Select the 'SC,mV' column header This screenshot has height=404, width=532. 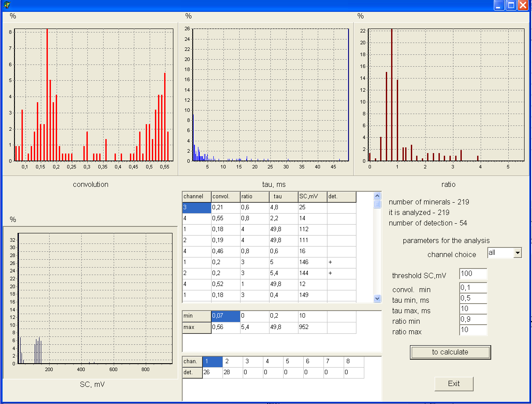click(x=313, y=197)
